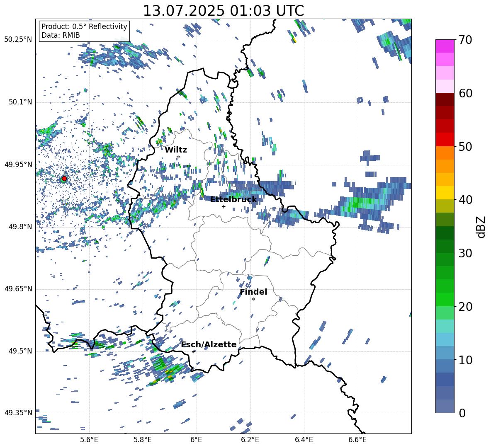Viewport: 491px width, 448px height.
Task: Click the 60 dBZ colorbar label
Action: tap(465, 93)
